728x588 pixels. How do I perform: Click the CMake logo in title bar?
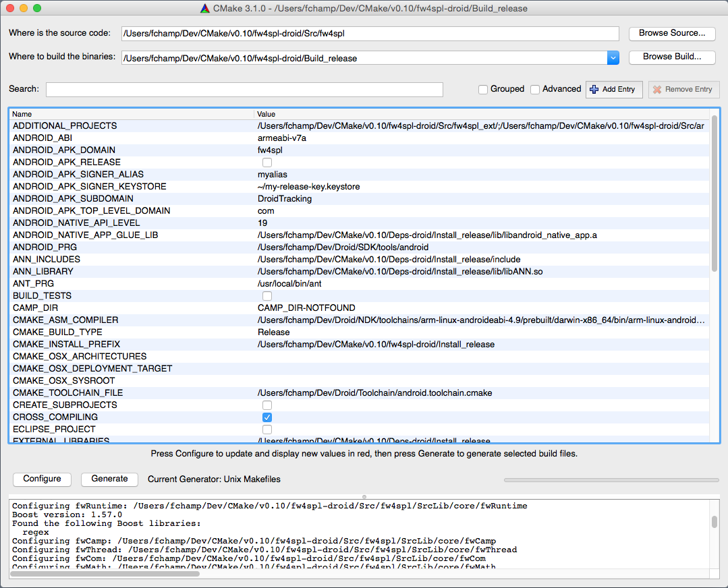pyautogui.click(x=204, y=8)
